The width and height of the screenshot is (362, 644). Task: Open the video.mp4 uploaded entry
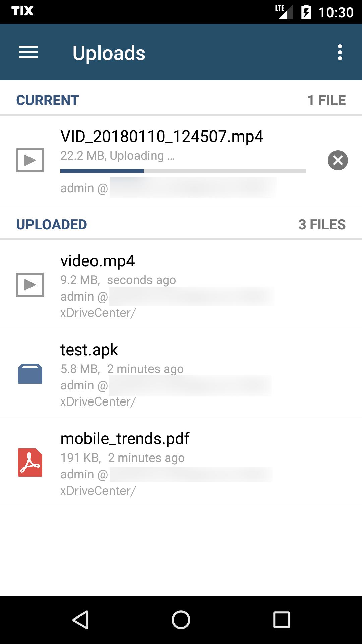pyautogui.click(x=181, y=285)
